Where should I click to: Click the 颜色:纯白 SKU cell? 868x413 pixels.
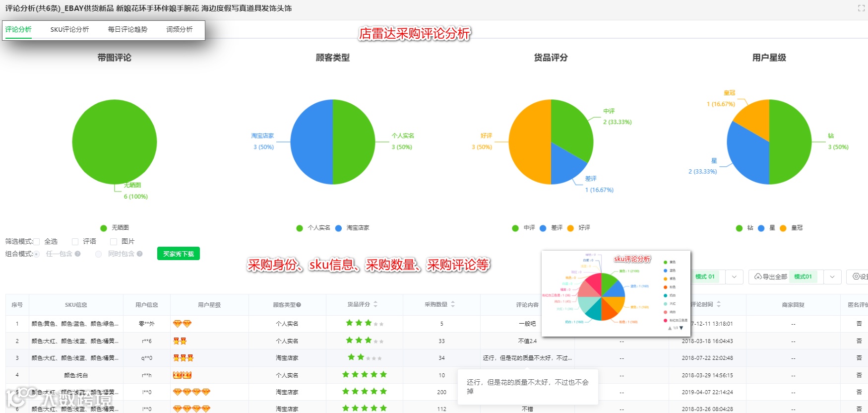tap(76, 375)
